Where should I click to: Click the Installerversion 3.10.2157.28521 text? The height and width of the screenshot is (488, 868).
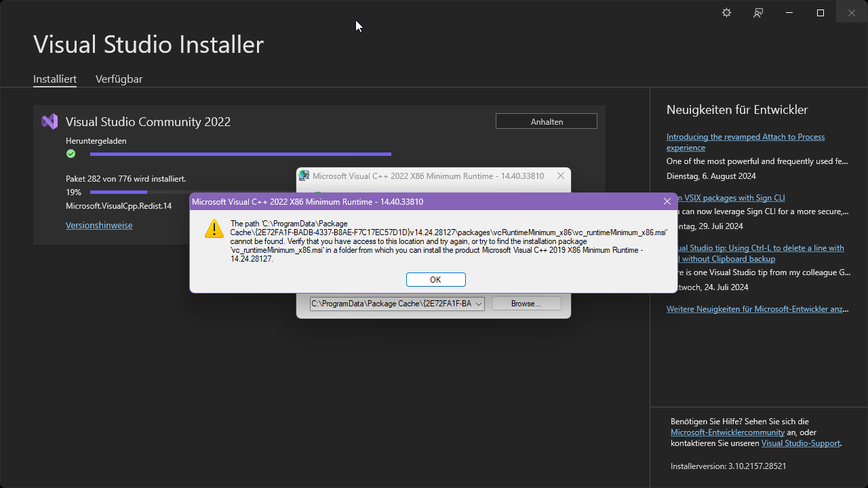tap(728, 466)
